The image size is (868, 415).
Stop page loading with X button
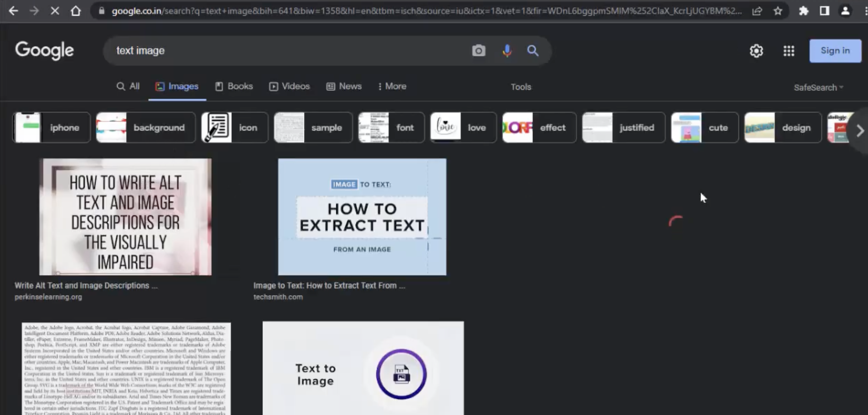tap(55, 11)
